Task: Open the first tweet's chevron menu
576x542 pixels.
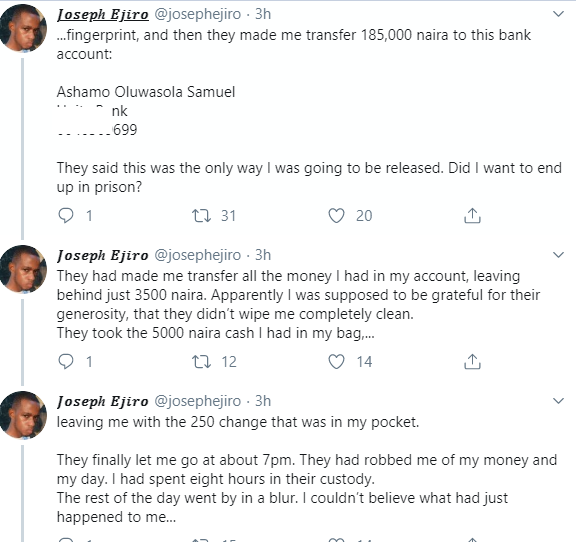Action: [558, 14]
